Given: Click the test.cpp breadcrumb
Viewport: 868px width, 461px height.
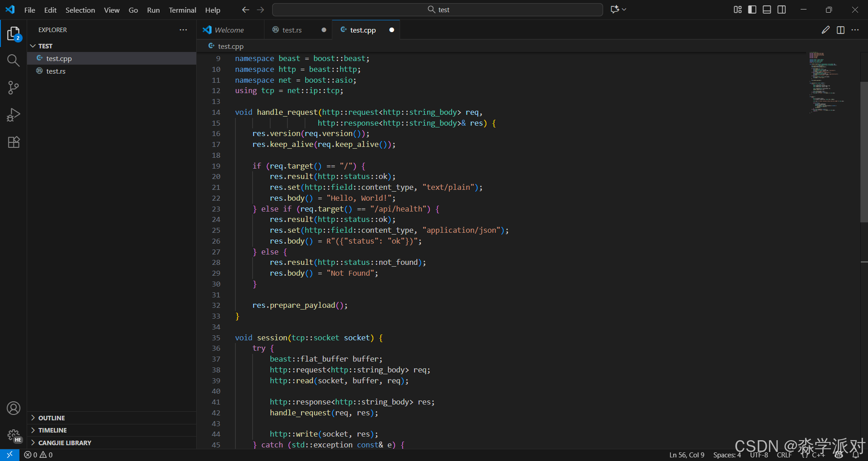Looking at the screenshot, I should click(231, 46).
